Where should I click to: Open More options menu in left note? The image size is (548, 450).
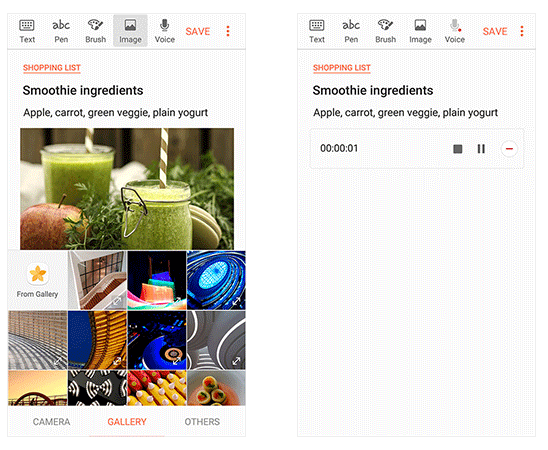228,31
